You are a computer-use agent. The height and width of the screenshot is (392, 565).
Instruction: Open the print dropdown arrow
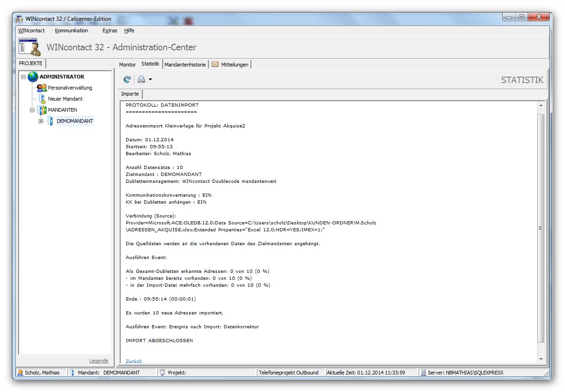(x=150, y=80)
